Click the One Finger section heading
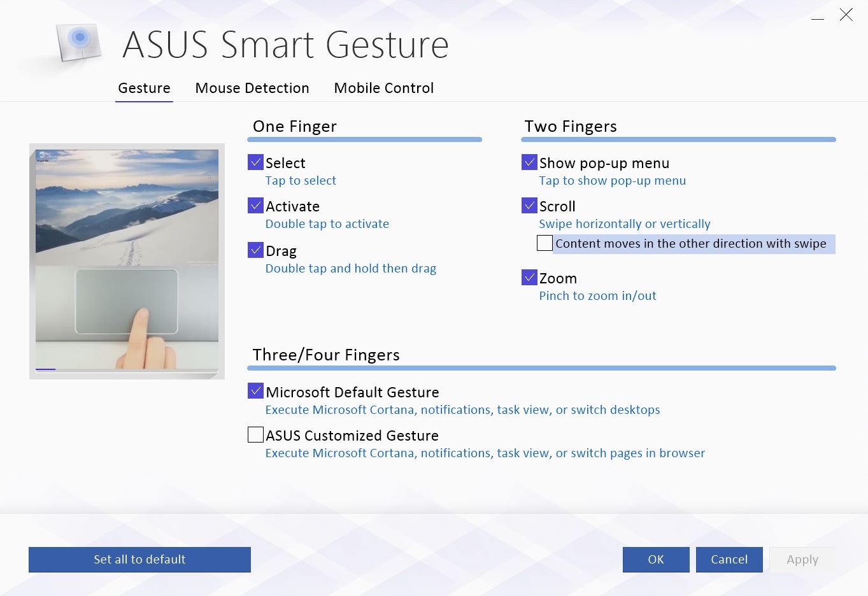The image size is (868, 596). pyautogui.click(x=295, y=126)
